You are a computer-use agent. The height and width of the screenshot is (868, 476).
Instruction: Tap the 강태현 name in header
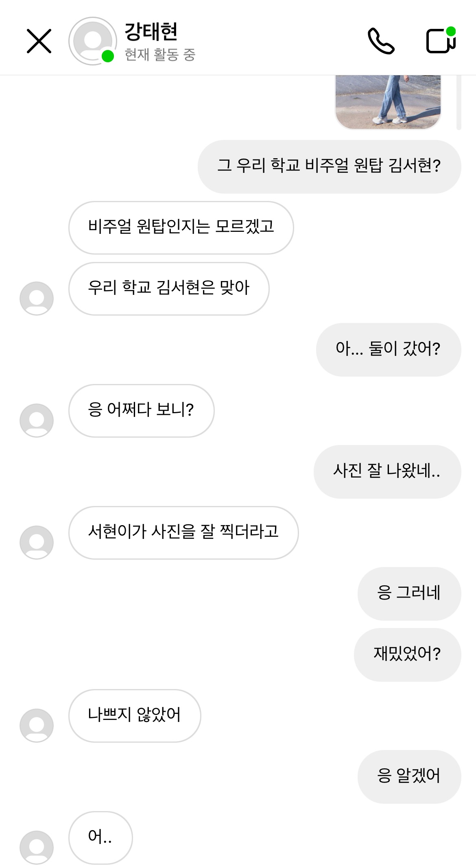coord(151,32)
